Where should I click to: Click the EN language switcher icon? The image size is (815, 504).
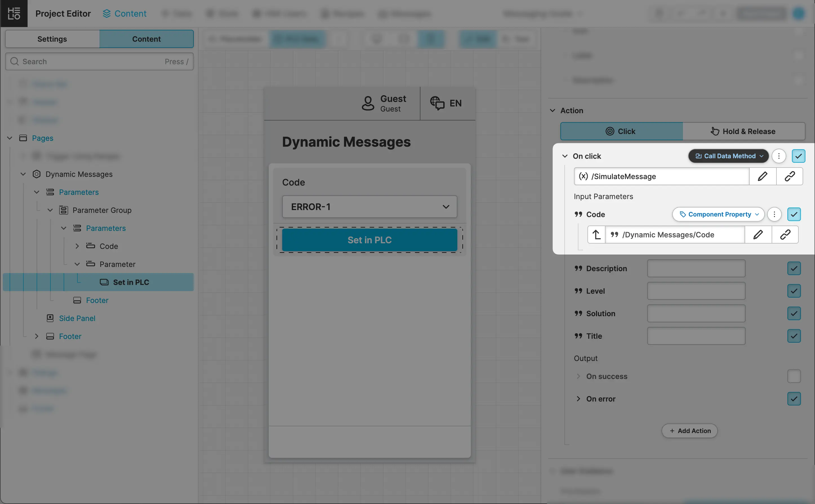437,103
